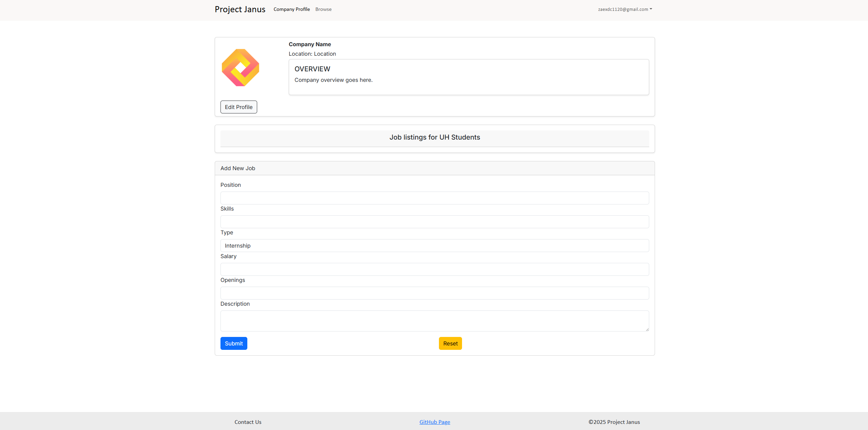Select the Salary input box
The image size is (868, 430).
coord(435,269)
